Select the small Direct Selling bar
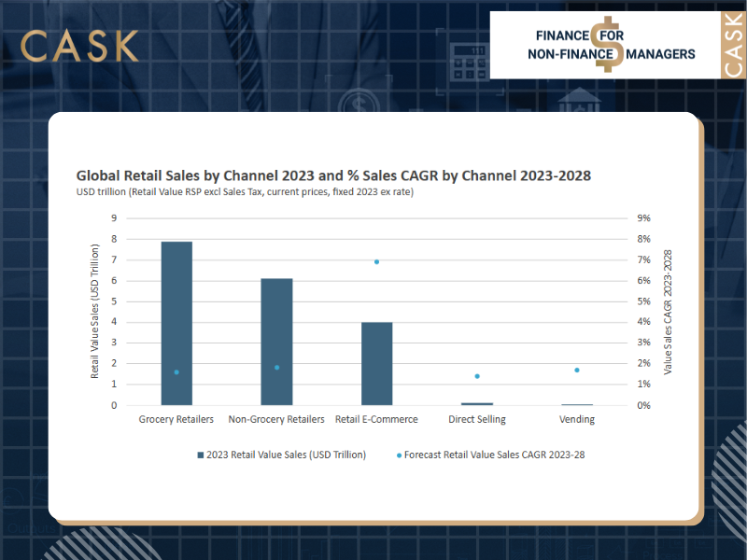The width and height of the screenshot is (747, 560). [477, 403]
